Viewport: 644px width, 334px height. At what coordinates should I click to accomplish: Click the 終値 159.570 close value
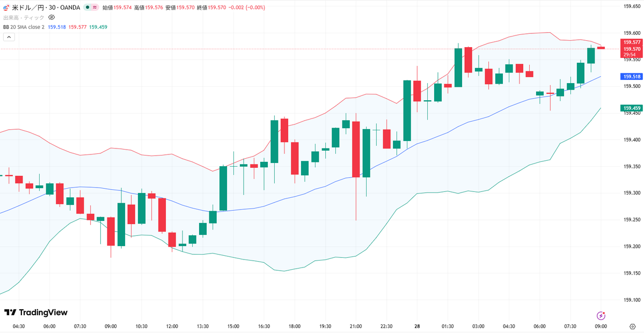pyautogui.click(x=211, y=8)
